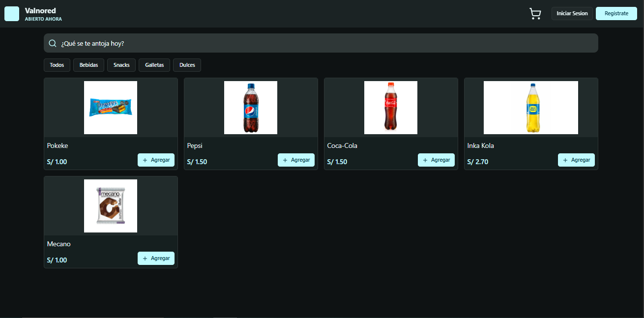Open the shopping cart icon
Image resolution: width=644 pixels, height=318 pixels.
[x=535, y=14]
